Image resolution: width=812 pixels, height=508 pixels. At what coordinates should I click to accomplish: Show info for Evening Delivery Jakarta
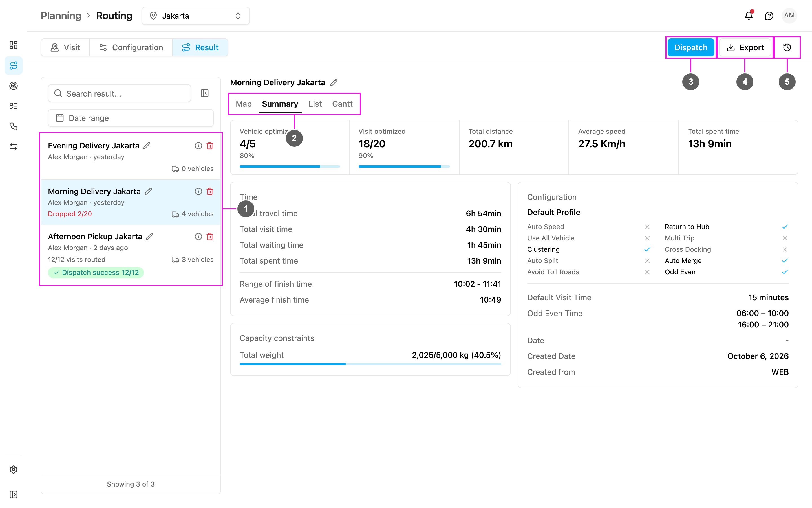(198, 145)
